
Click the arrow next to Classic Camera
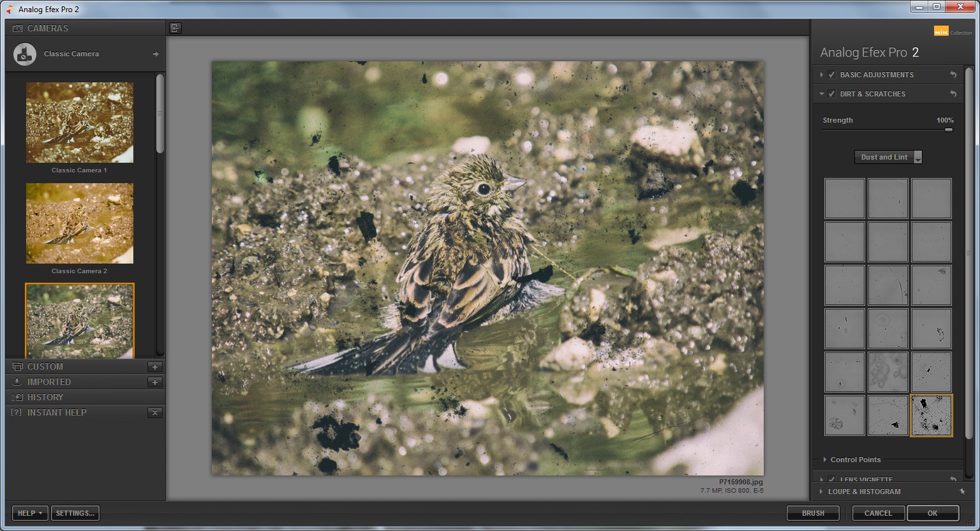point(156,54)
